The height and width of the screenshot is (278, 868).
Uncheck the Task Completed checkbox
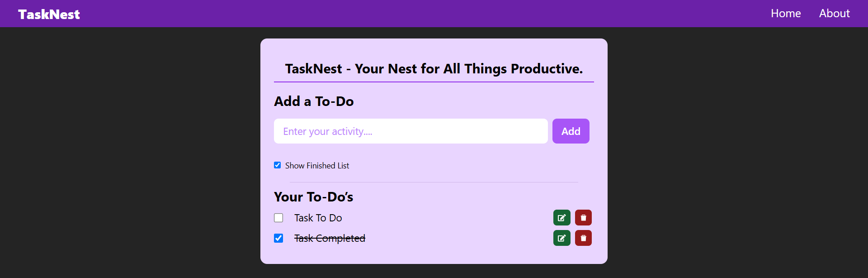278,238
